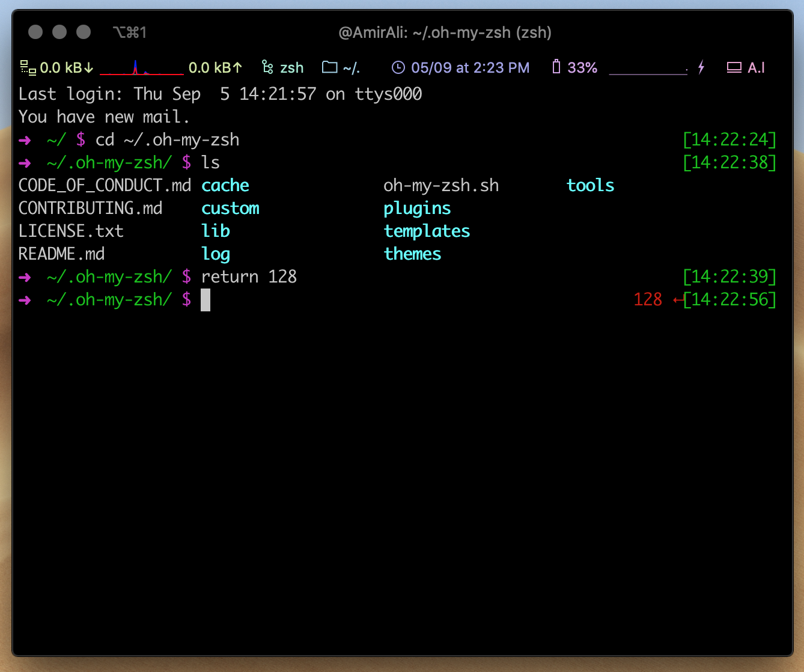Image resolution: width=804 pixels, height=672 pixels.
Task: Click the ⌥⌘1 window shortcut label
Action: coord(129,32)
